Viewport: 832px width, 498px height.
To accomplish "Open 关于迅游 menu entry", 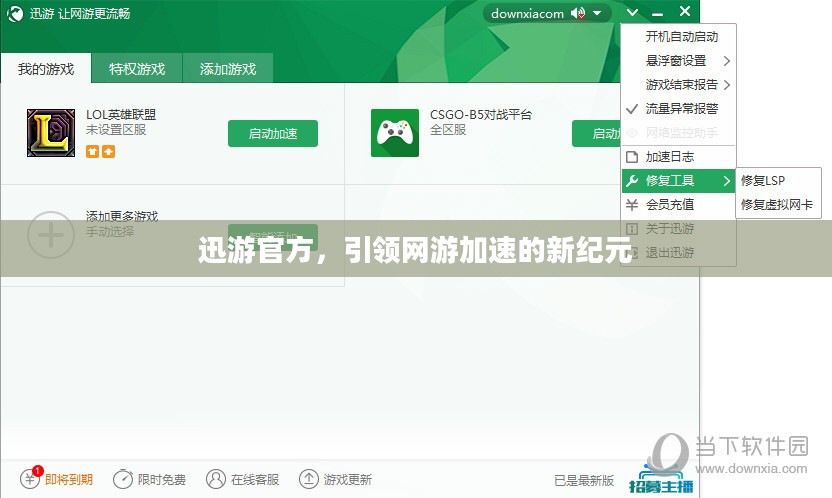I will (x=678, y=229).
